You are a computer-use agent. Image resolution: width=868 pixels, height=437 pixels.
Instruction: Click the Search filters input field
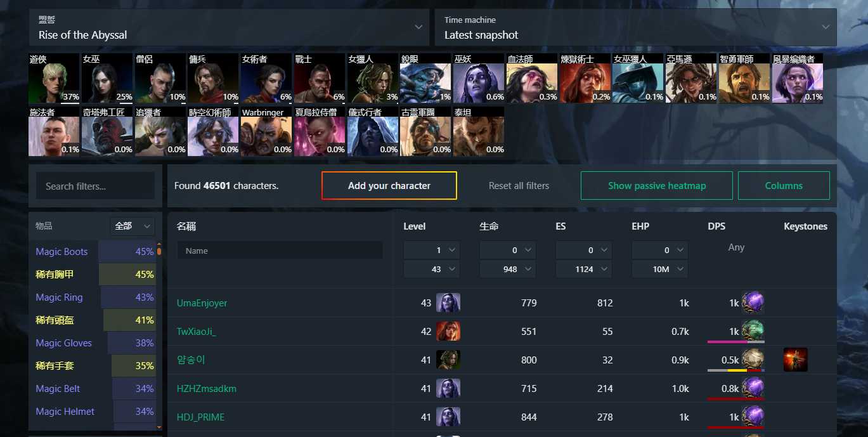click(x=95, y=186)
